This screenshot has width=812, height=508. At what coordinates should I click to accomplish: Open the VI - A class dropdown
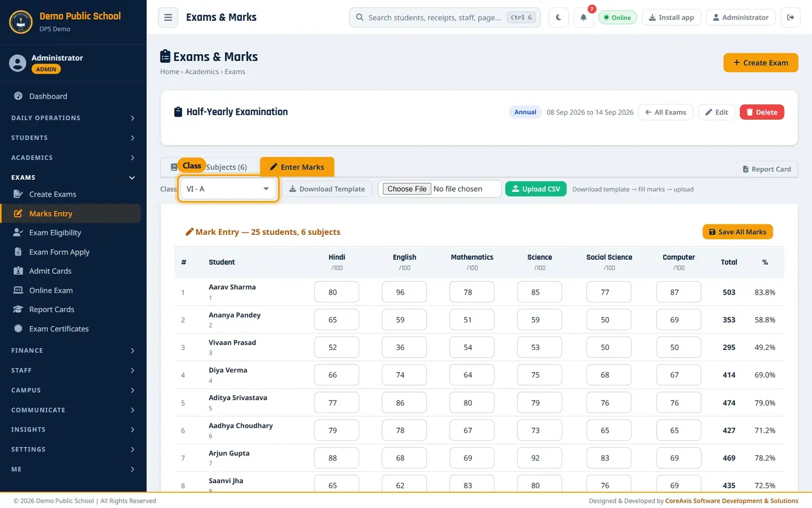[228, 189]
